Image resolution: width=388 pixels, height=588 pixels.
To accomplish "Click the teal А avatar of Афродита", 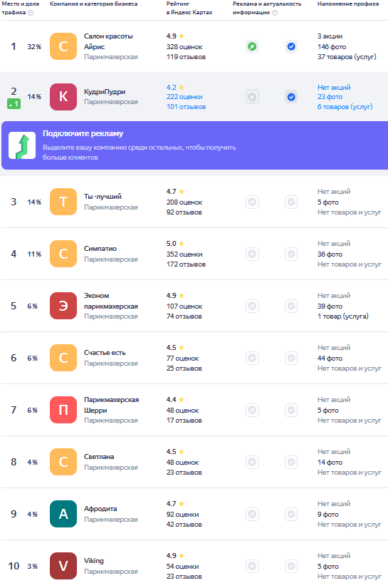I will coord(63,514).
